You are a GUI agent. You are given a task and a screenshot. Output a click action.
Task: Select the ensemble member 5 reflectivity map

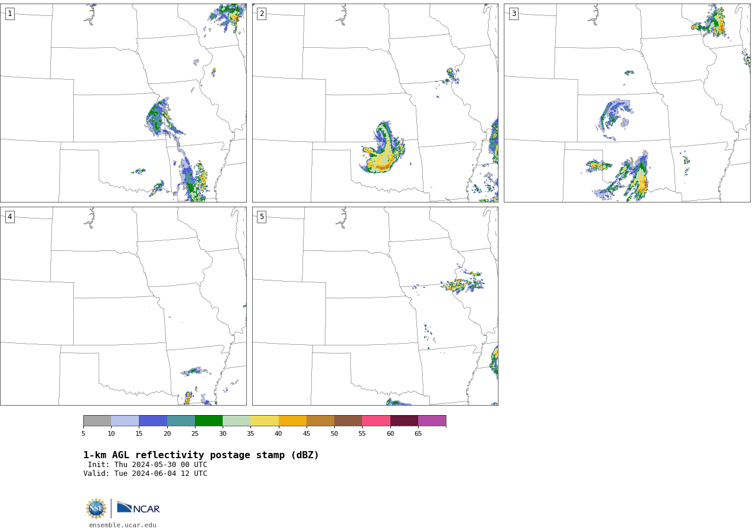point(375,306)
